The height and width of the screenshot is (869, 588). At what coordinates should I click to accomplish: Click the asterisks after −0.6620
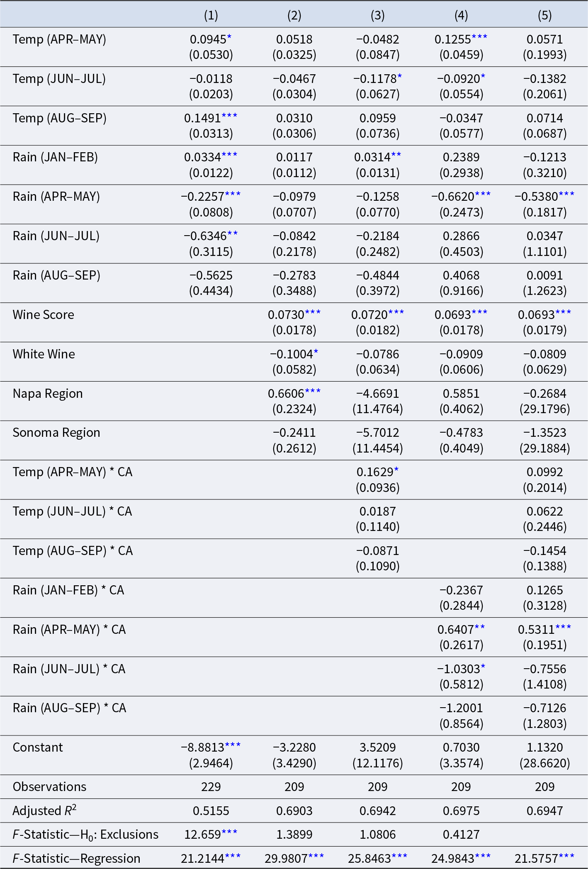(x=483, y=195)
